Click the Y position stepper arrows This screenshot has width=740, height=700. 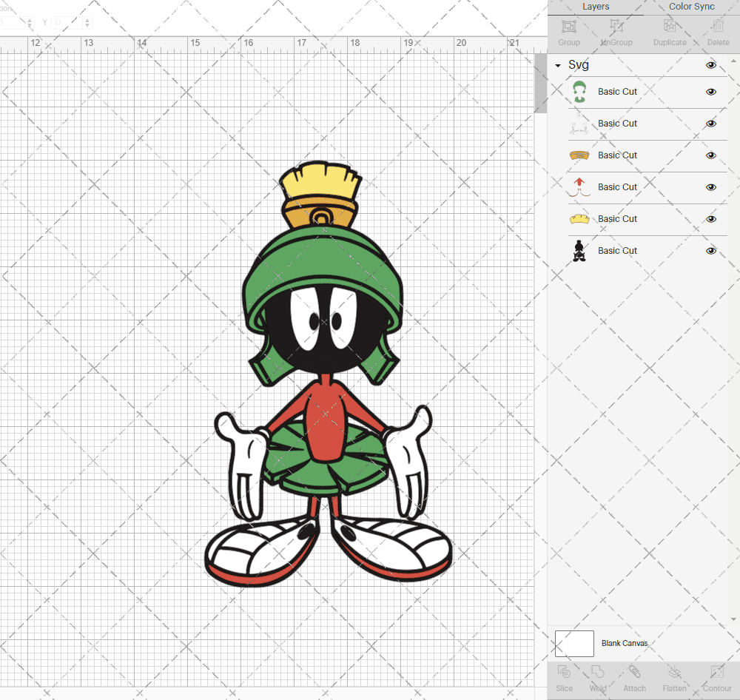[x=87, y=23]
